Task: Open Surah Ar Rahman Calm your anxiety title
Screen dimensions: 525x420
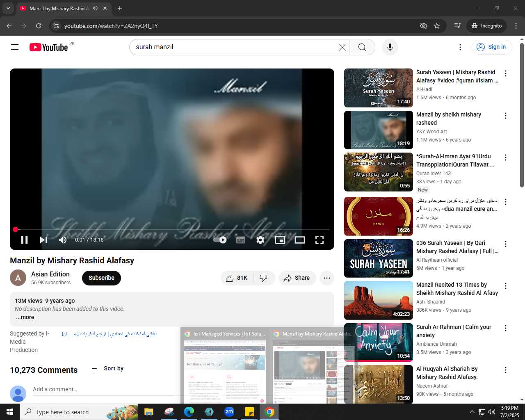Action: click(454, 331)
